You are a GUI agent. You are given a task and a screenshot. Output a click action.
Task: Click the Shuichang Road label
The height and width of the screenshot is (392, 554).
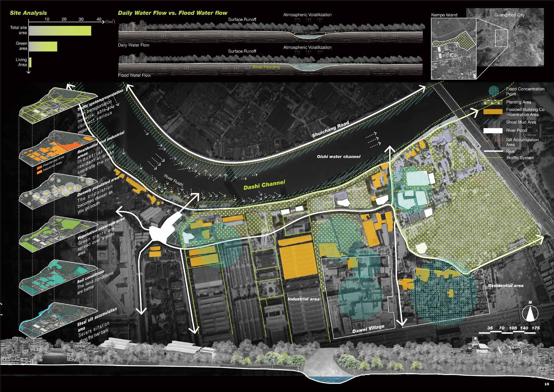[x=330, y=129]
